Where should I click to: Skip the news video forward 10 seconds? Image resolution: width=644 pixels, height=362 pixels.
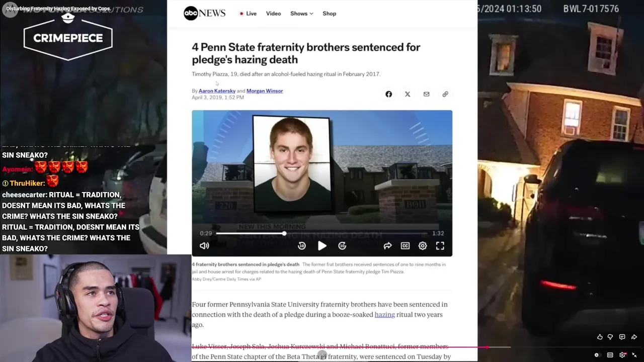click(342, 246)
